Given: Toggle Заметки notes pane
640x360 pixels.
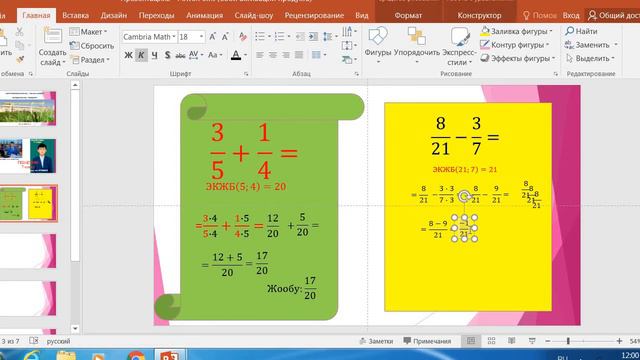Looking at the screenshot, I should click(376, 341).
